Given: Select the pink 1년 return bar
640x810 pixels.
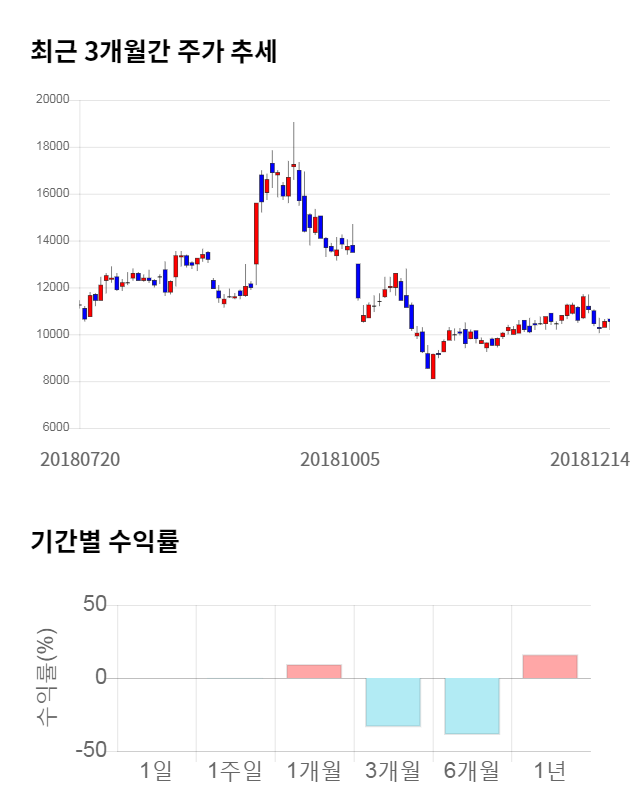Looking at the screenshot, I should click(x=550, y=666).
